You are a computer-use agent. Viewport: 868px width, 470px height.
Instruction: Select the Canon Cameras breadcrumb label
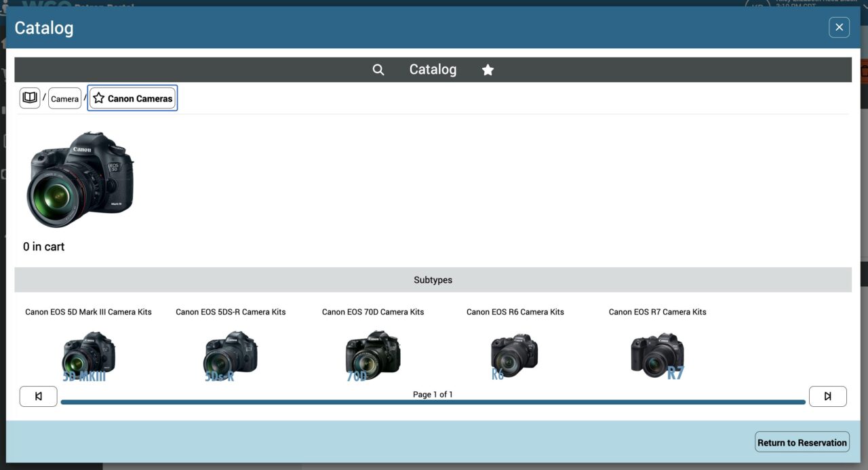[140, 98]
